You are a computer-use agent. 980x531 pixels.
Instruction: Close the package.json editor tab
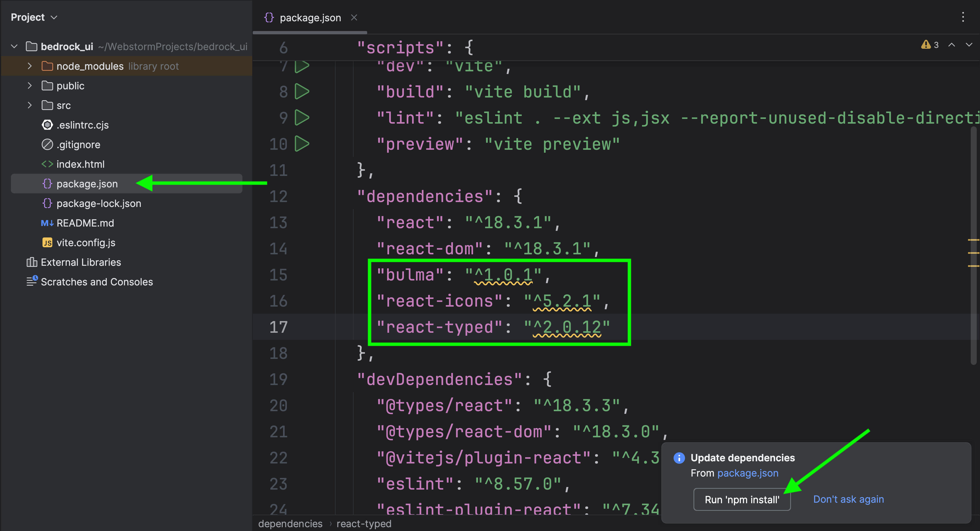[x=354, y=17]
